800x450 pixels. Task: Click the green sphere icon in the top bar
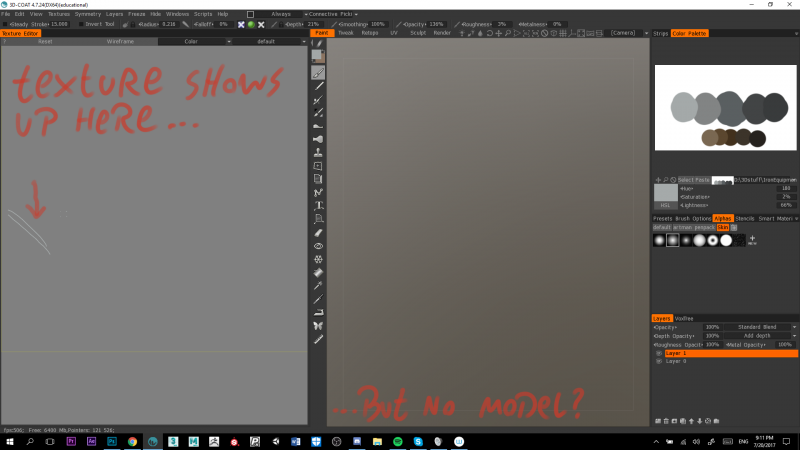[251, 23]
